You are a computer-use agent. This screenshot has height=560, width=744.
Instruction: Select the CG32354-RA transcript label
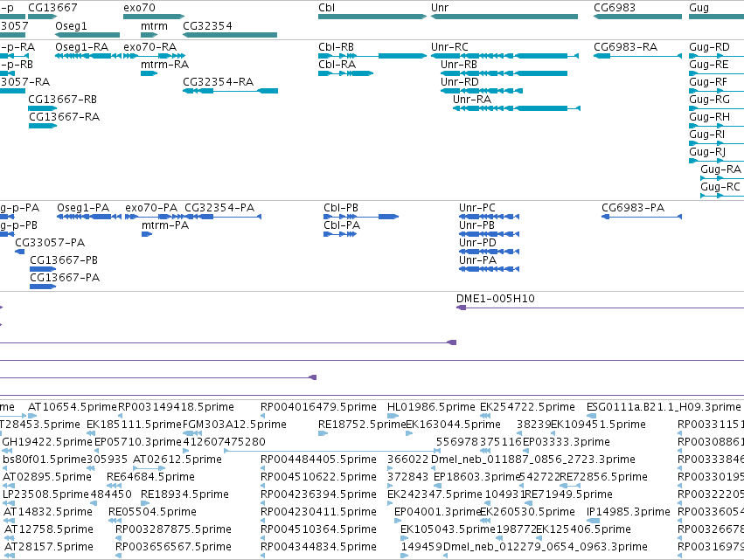(219, 81)
